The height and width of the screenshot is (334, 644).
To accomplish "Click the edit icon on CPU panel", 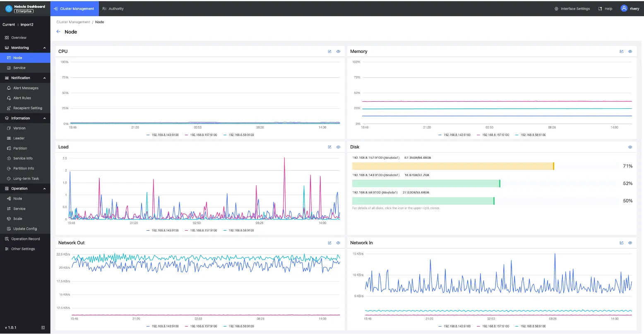I will click(x=329, y=52).
